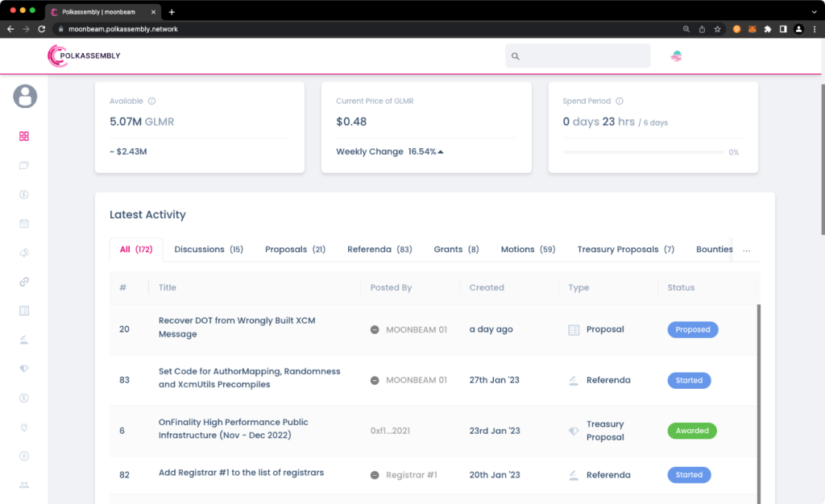
Task: Reload the page
Action: pyautogui.click(x=42, y=30)
